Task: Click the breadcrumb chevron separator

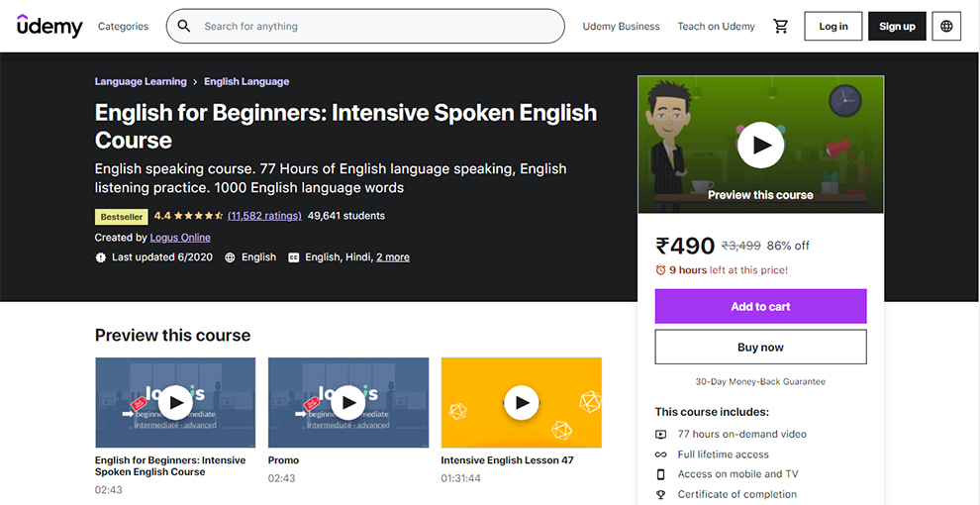Action: pyautogui.click(x=196, y=82)
